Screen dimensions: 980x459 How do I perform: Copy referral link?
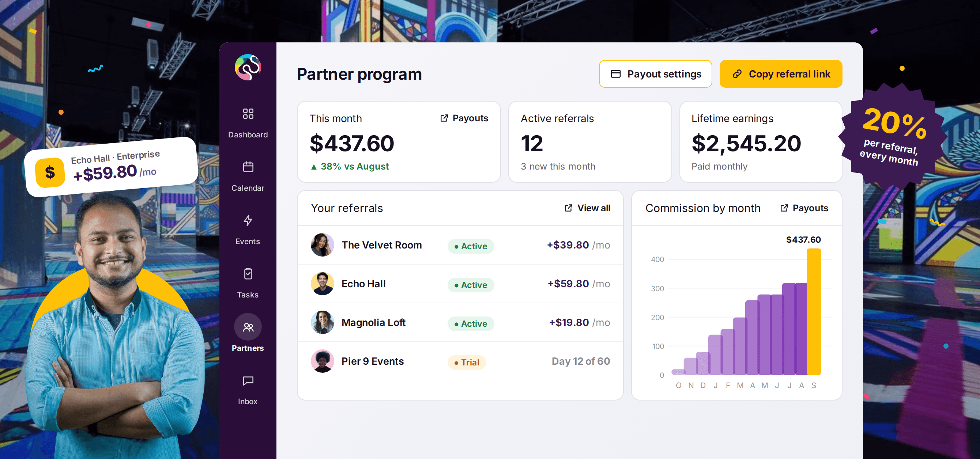[x=781, y=74]
